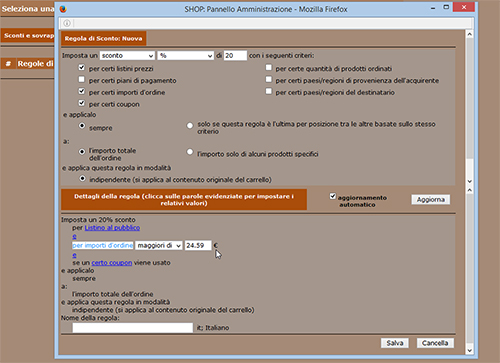Open the 'Listino al pubblico' link
The image size is (500, 363).
pos(112,228)
